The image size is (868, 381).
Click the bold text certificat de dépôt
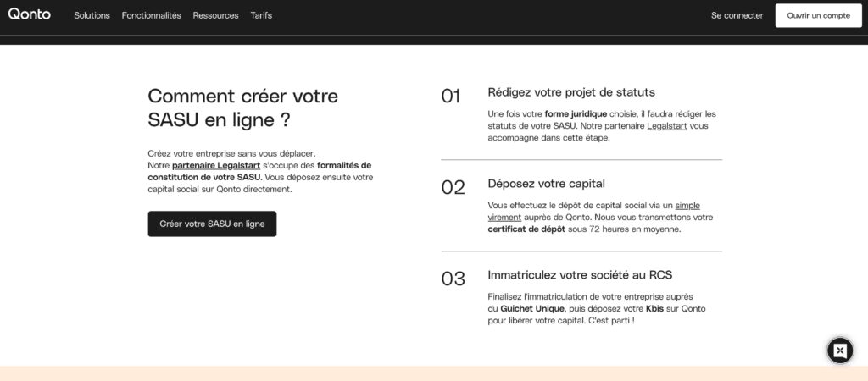[x=526, y=229]
